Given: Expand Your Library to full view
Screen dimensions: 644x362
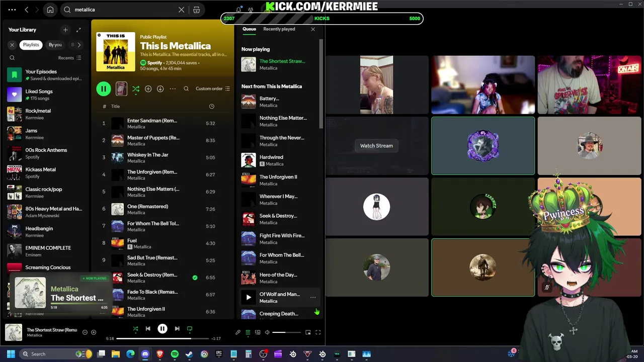Looking at the screenshot, I should [78, 30].
